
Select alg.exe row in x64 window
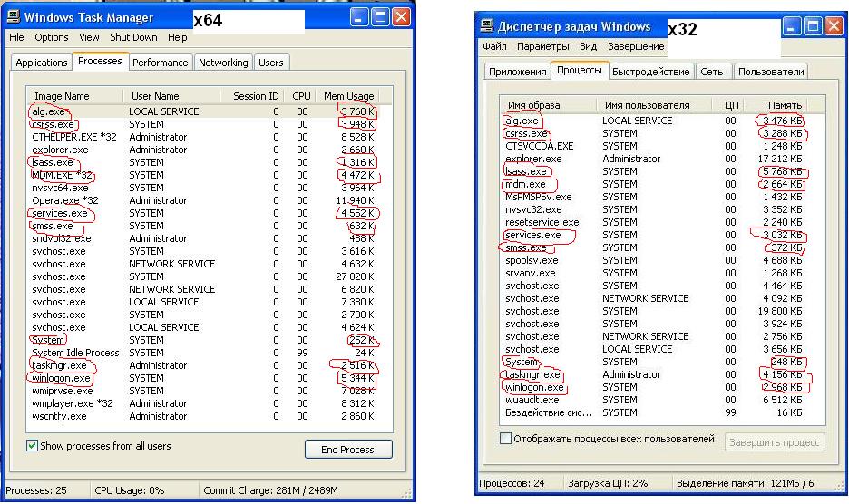pyautogui.click(x=203, y=111)
